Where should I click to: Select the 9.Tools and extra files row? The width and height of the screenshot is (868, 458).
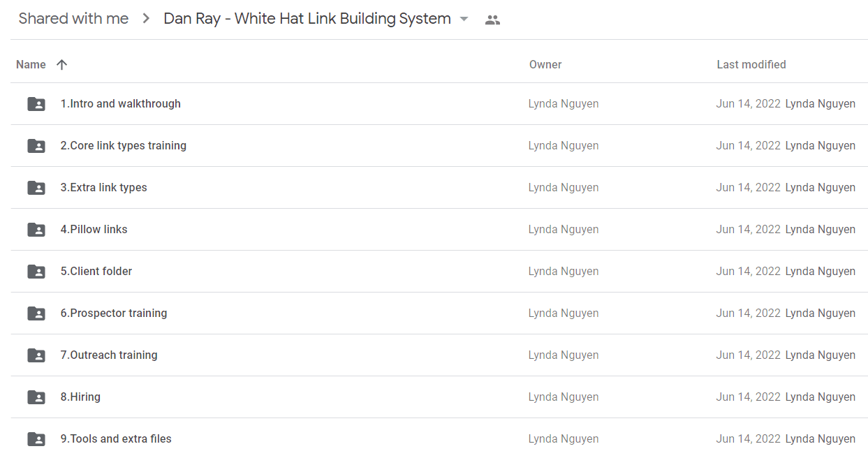point(439,438)
